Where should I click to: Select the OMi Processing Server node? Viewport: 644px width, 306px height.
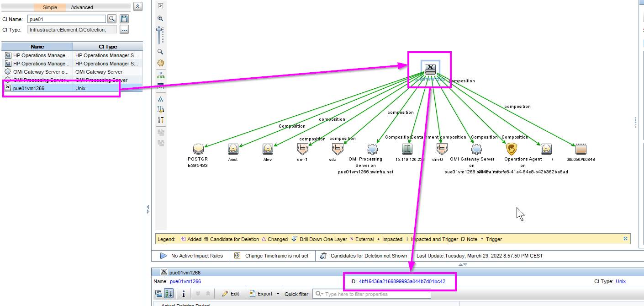tap(372, 149)
